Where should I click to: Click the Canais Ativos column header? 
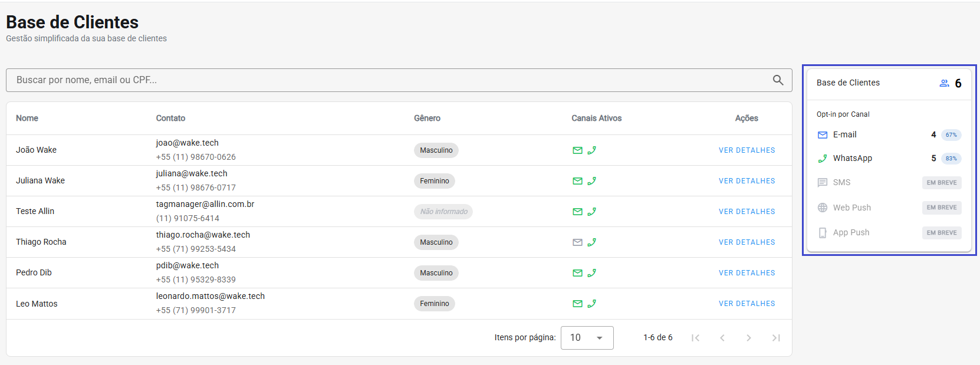[596, 119]
